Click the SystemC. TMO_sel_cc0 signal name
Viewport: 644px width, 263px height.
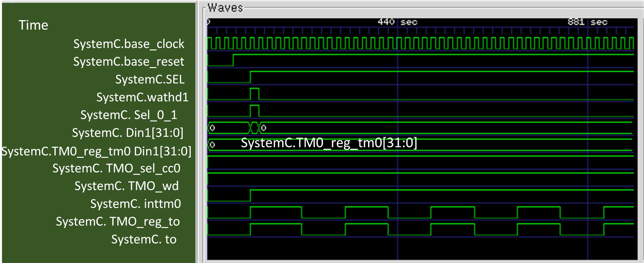(x=116, y=168)
